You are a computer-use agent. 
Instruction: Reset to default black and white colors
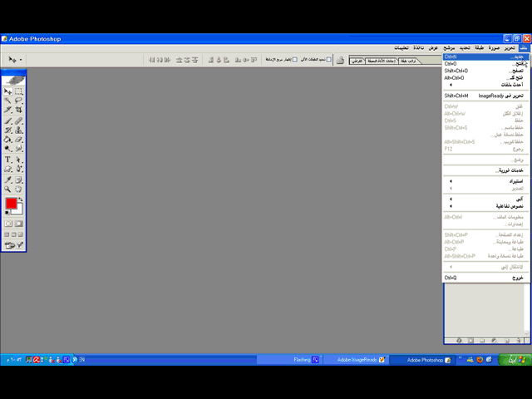pyautogui.click(x=7, y=213)
